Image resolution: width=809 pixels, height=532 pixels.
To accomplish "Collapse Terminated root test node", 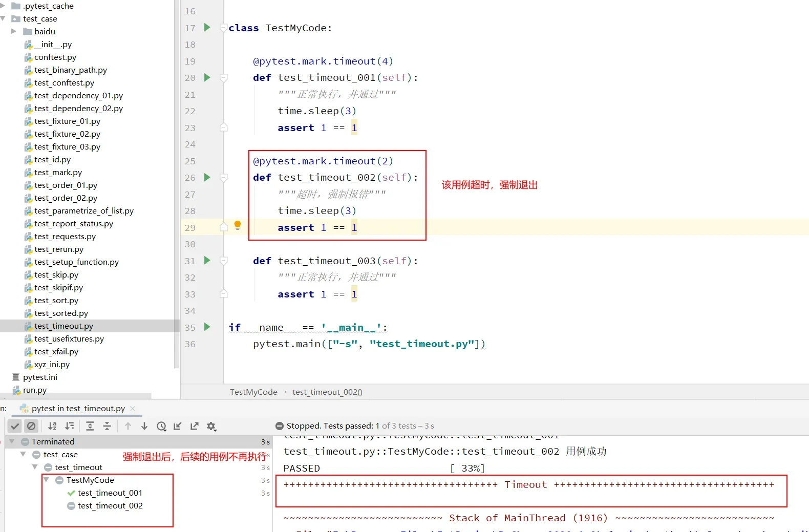I will point(12,441).
